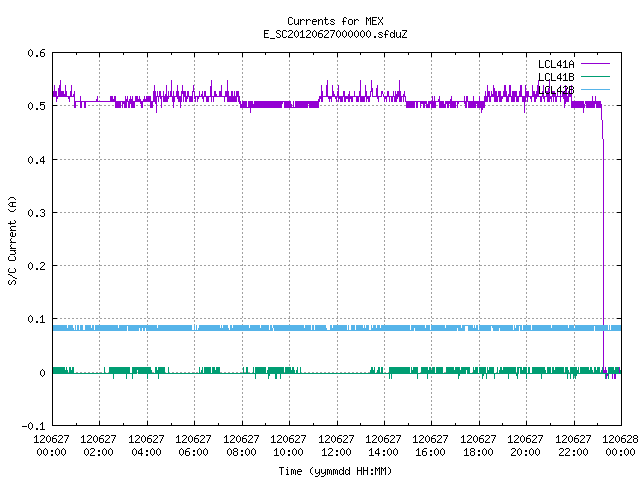Click the LCL42B legend label
The image size is (640, 480).
pos(556,90)
